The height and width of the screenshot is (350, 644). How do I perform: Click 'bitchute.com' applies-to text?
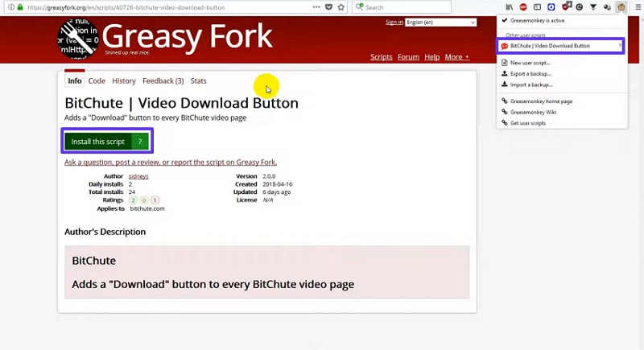pyautogui.click(x=147, y=208)
